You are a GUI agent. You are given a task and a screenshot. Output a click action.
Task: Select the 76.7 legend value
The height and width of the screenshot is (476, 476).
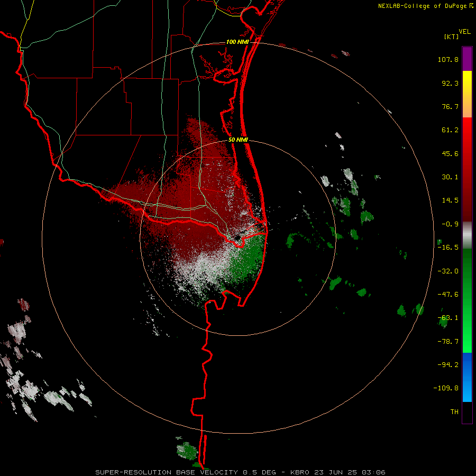450,106
